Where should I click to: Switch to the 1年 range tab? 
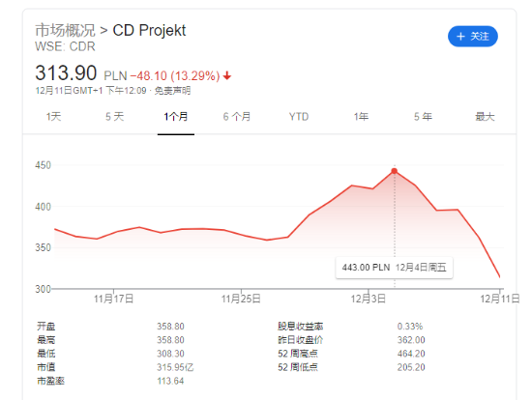coord(361,117)
